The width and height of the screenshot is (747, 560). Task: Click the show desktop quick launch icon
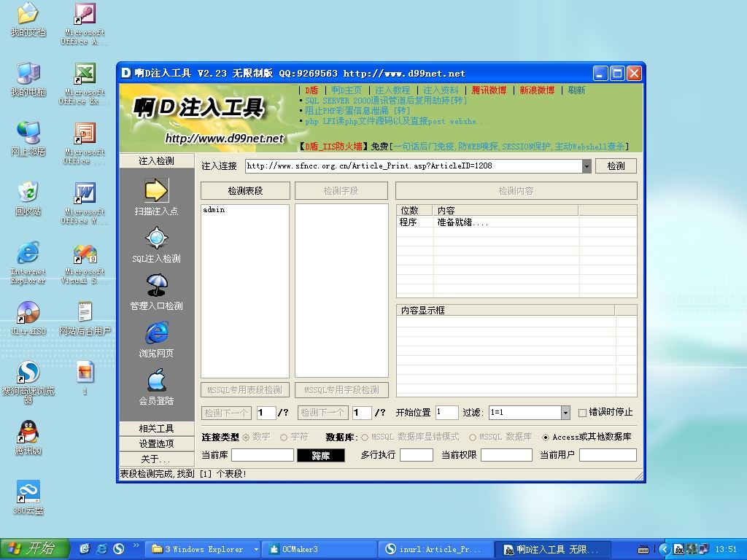[x=85, y=549]
